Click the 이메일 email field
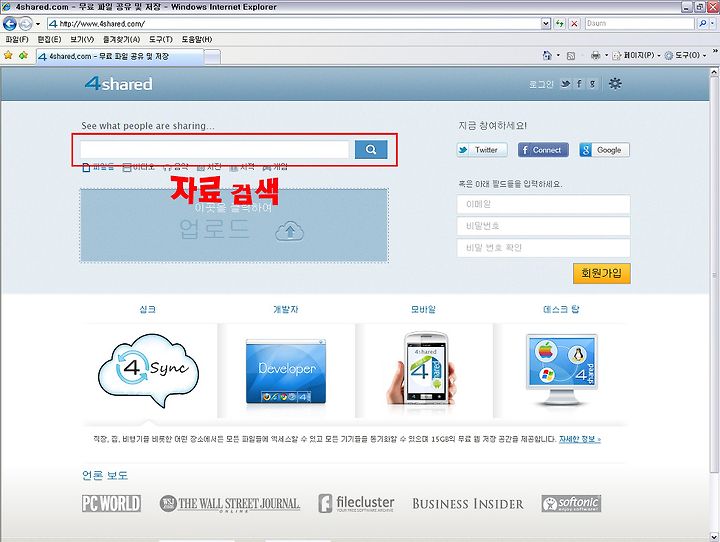 tap(543, 204)
